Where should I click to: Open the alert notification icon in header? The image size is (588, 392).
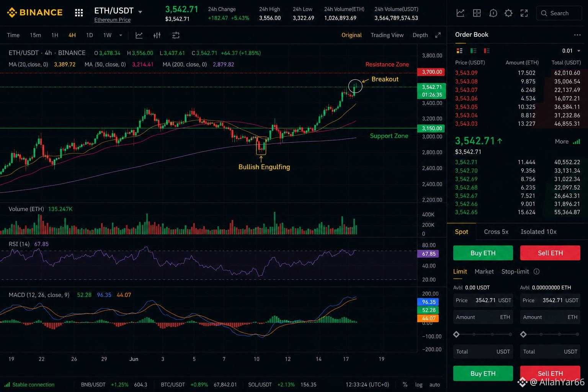click(493, 13)
